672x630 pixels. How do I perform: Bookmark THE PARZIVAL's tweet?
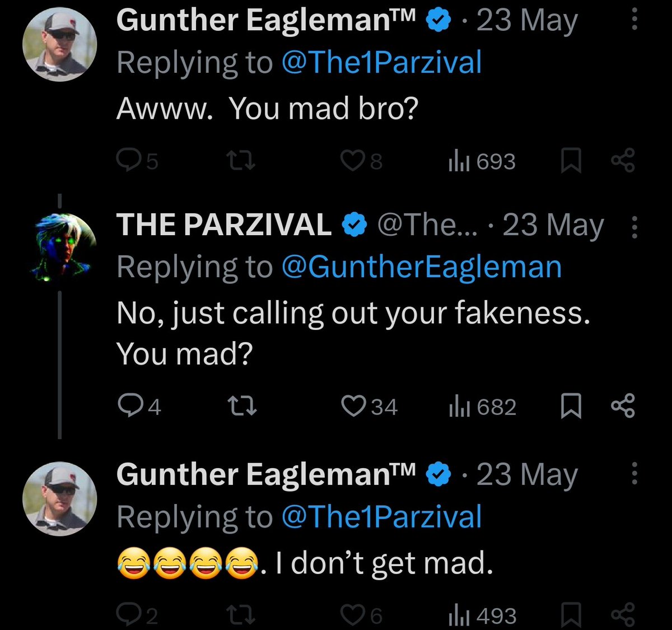point(571,406)
